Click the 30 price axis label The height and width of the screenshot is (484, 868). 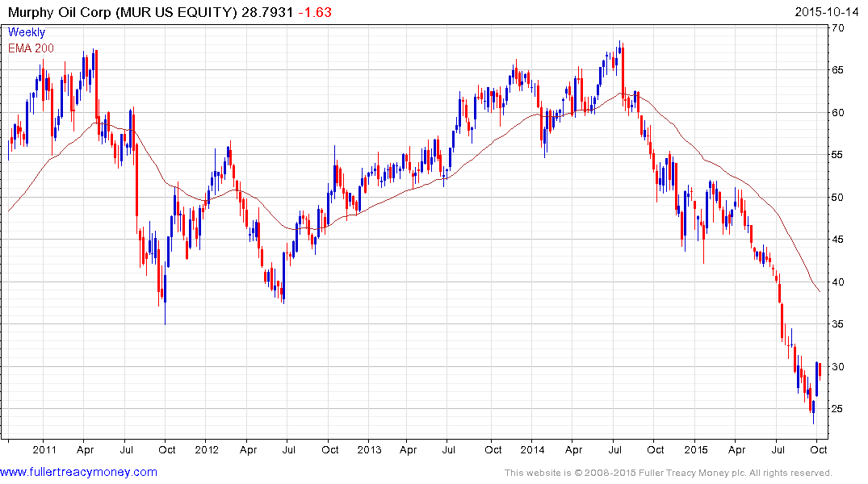click(x=837, y=366)
